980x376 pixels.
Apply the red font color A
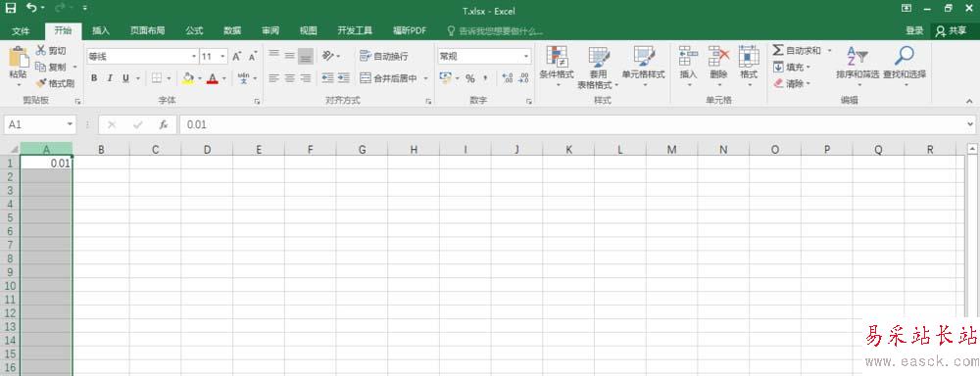pyautogui.click(x=212, y=78)
